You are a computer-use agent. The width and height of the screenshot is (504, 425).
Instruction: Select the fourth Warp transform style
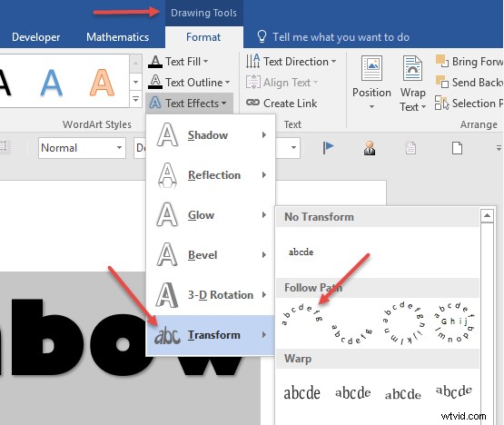tap(453, 391)
